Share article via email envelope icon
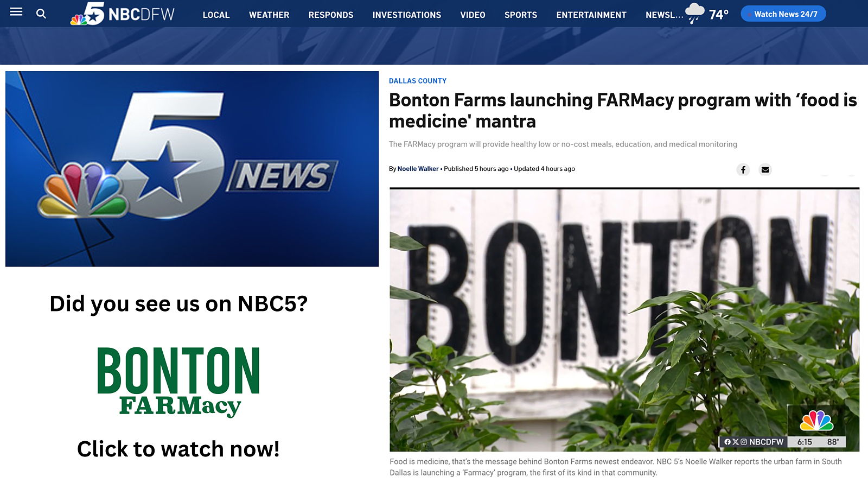Screen dimensions: 868x489 coord(765,169)
